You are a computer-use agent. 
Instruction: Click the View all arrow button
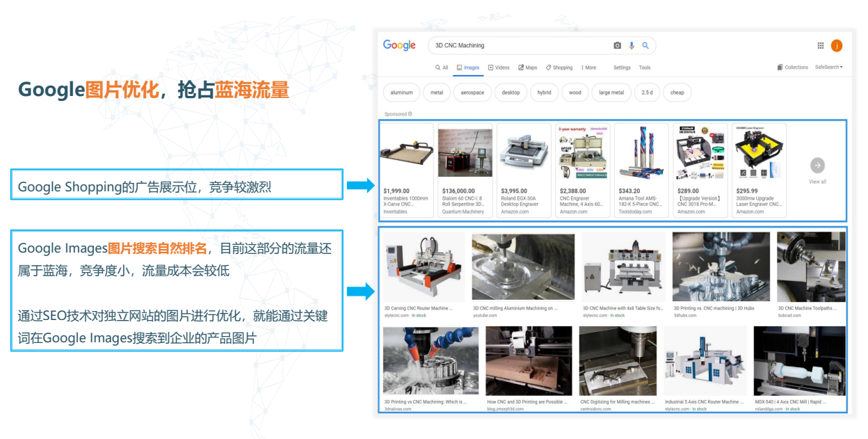pyautogui.click(x=817, y=166)
